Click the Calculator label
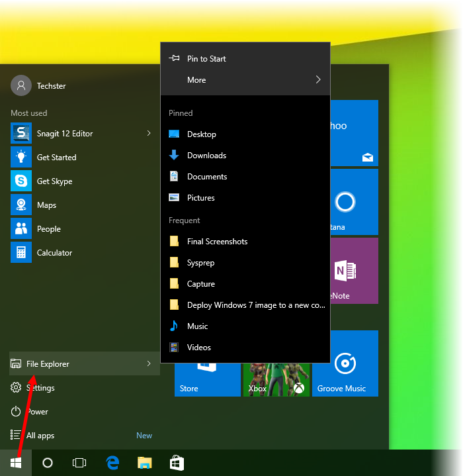Screen dimensions: 463x476 pos(54,253)
